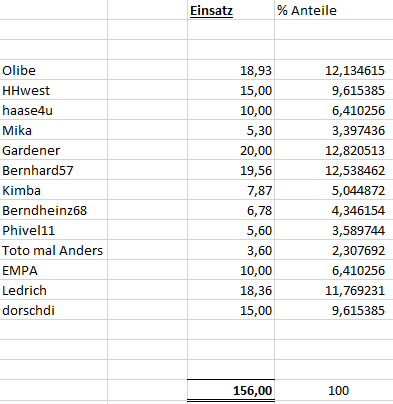Select the cell containing 18,93

(x=231, y=70)
